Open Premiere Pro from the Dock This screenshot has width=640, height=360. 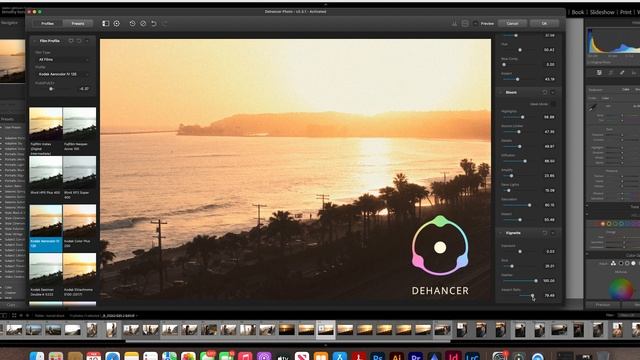click(416, 356)
